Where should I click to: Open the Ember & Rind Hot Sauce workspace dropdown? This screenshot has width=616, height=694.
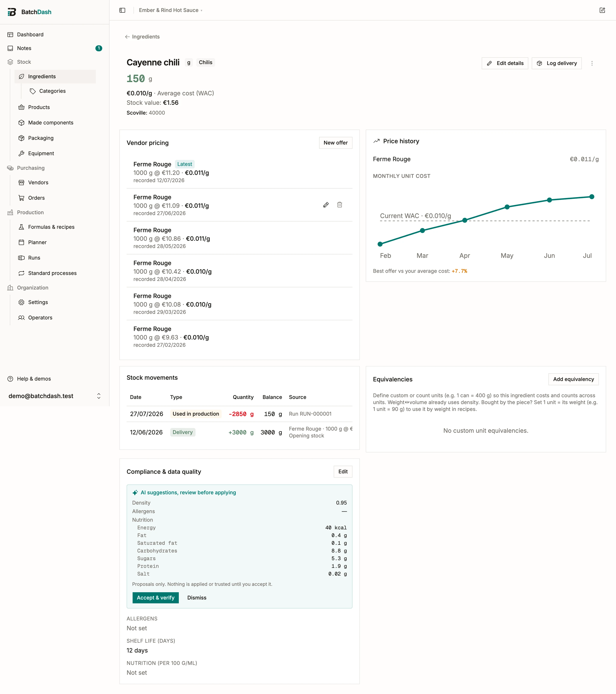[x=170, y=10]
